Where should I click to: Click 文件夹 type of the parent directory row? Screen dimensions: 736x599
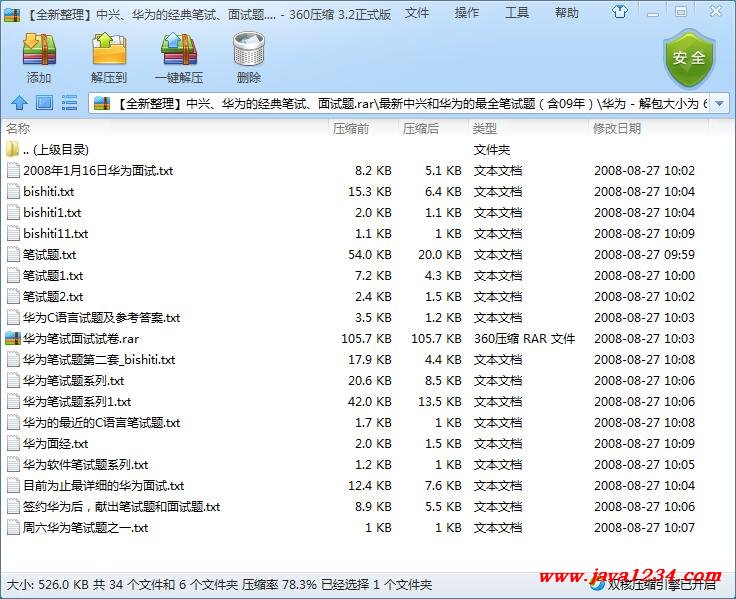491,150
